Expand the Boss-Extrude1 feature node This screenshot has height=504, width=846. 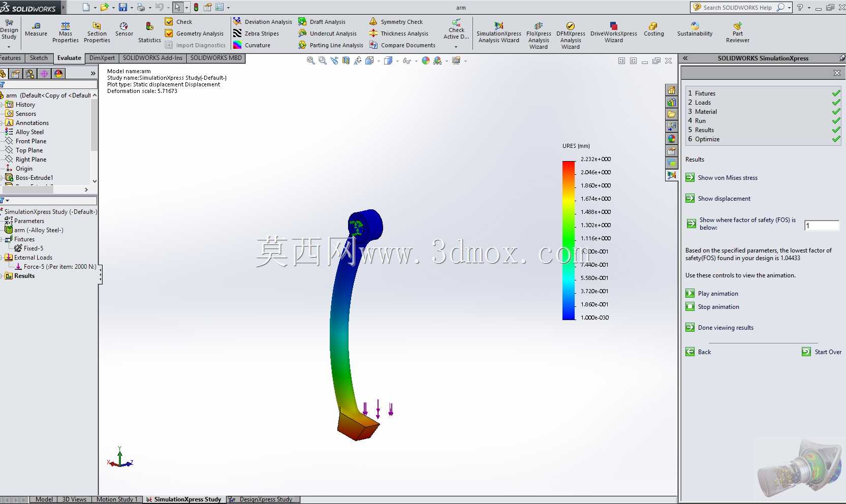2,178
